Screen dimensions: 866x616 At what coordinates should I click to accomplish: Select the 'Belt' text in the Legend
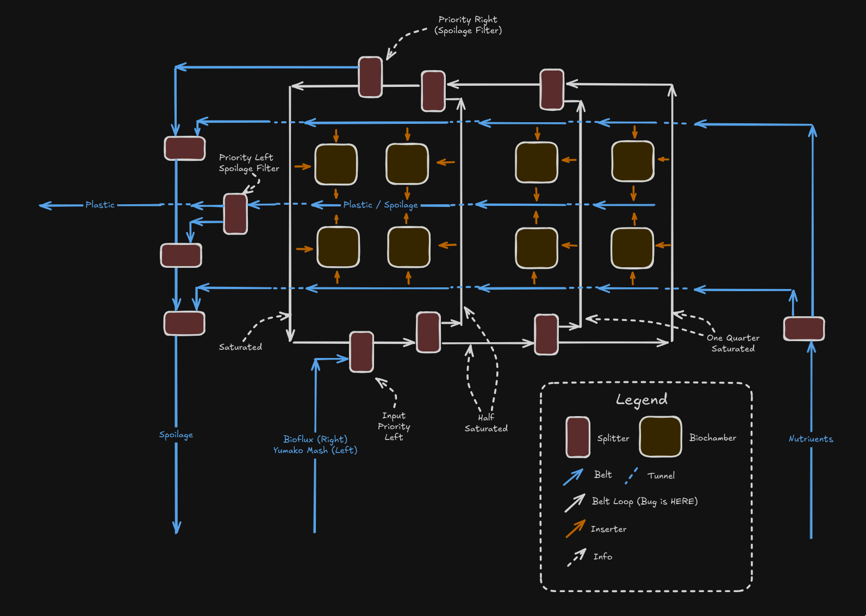point(603,475)
